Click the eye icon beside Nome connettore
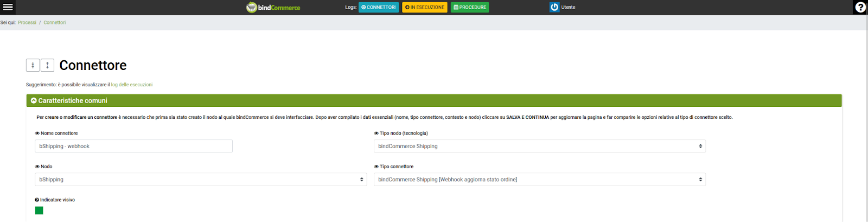The image size is (868, 222). [x=37, y=134]
